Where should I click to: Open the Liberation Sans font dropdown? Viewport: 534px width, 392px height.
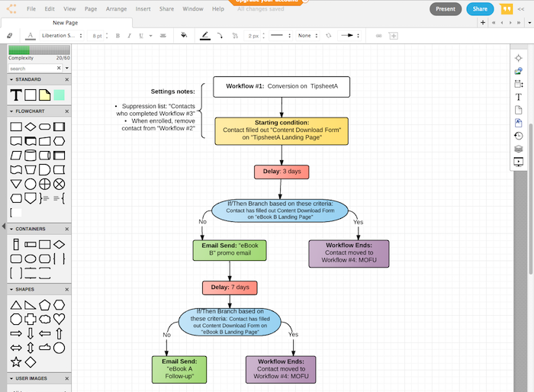tap(62, 35)
